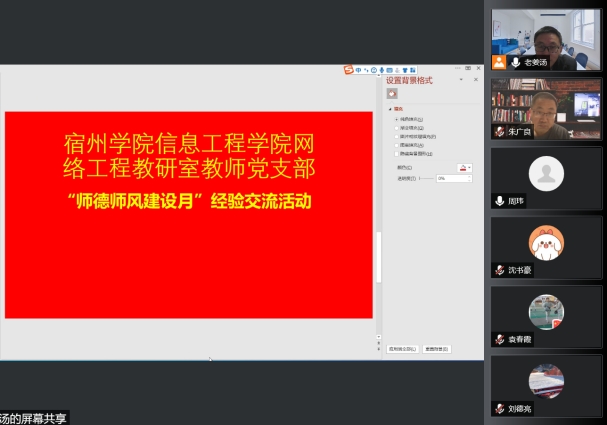Check the Hide background graphics checkbox
This screenshot has height=425, width=607.
(396, 154)
